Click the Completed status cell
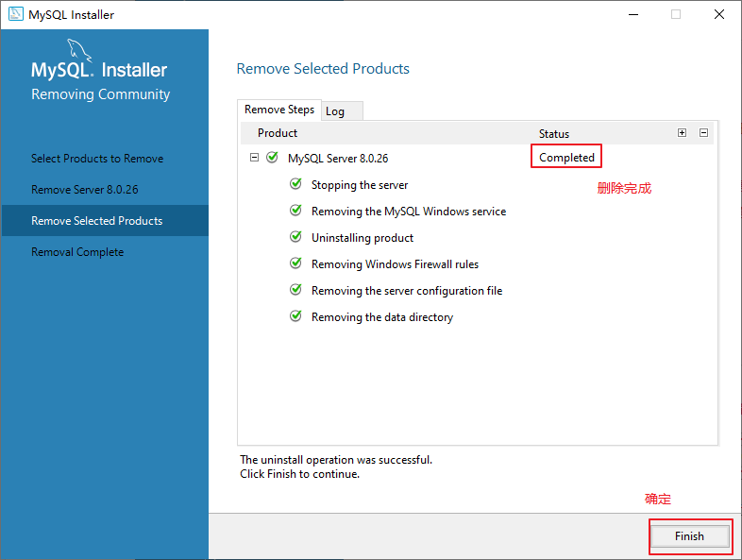 (566, 158)
